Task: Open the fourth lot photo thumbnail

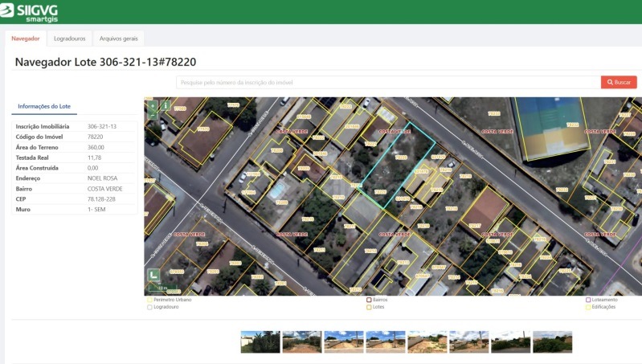Action: coord(386,342)
